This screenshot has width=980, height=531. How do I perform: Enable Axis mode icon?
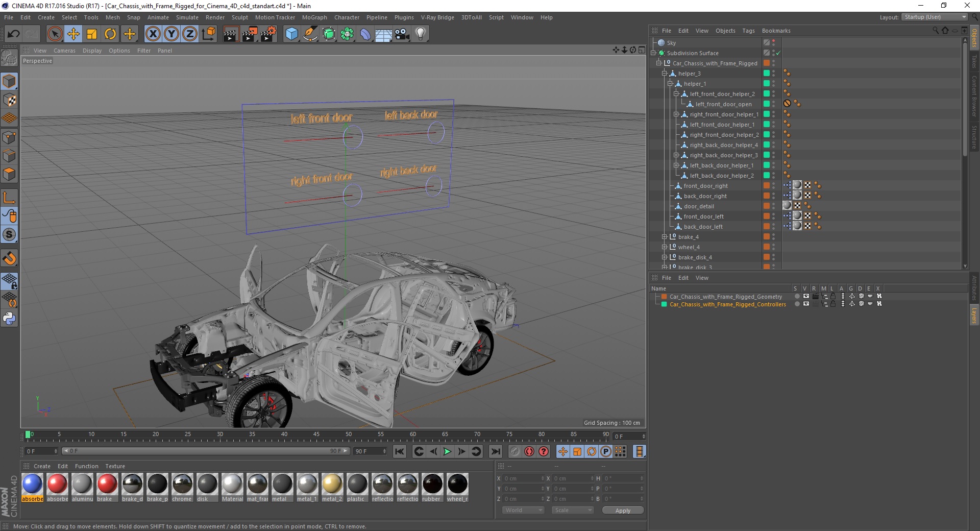click(9, 198)
